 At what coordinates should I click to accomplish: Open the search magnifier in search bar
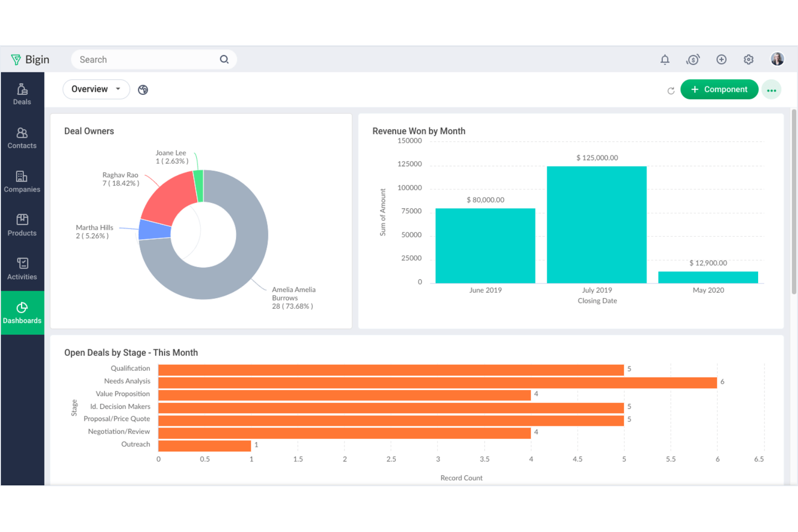coord(224,59)
